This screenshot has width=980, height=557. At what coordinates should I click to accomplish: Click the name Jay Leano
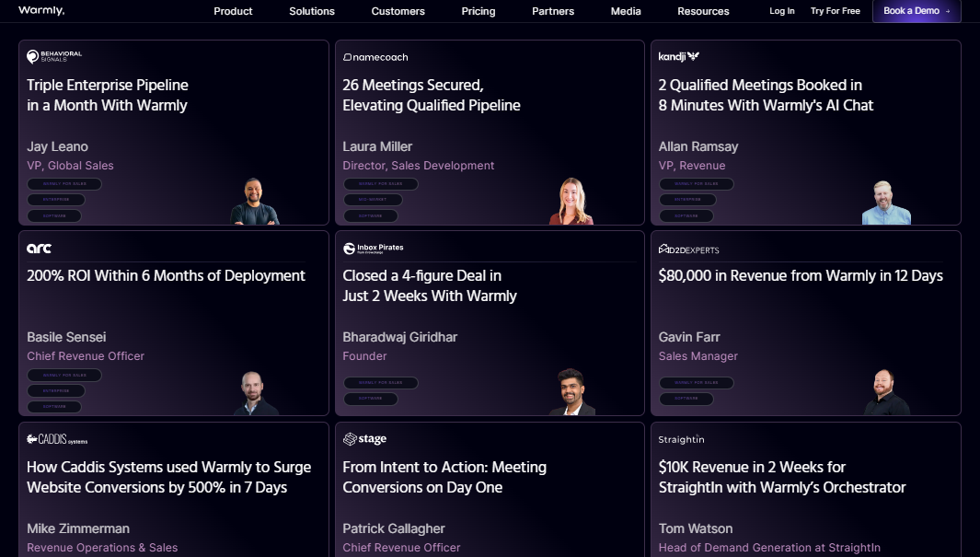pyautogui.click(x=57, y=146)
